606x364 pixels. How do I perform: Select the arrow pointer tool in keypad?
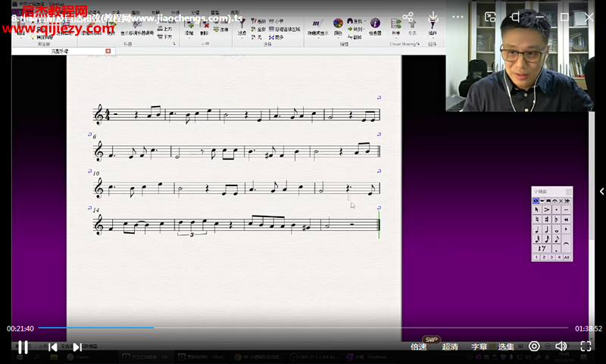click(x=537, y=210)
